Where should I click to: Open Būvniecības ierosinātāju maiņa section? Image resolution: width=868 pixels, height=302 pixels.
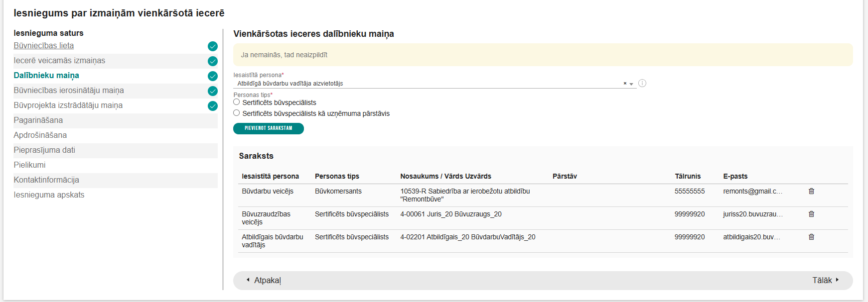(69, 91)
